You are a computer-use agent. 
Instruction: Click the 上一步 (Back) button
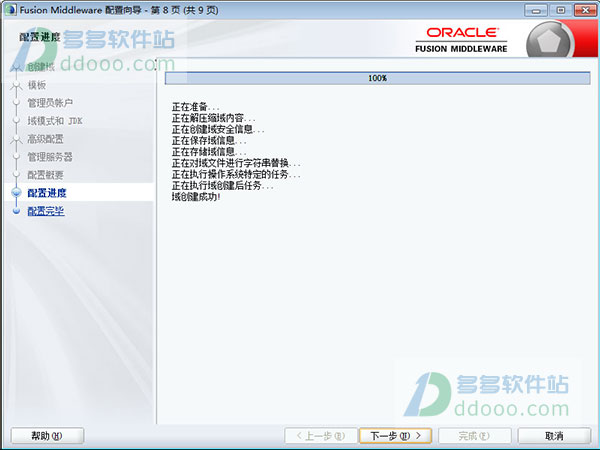pos(321,435)
